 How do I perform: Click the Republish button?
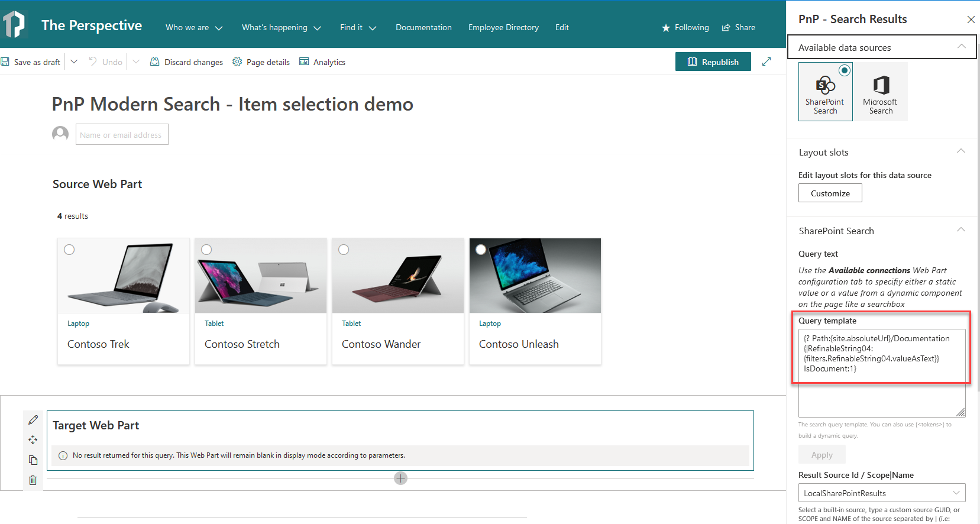713,62
